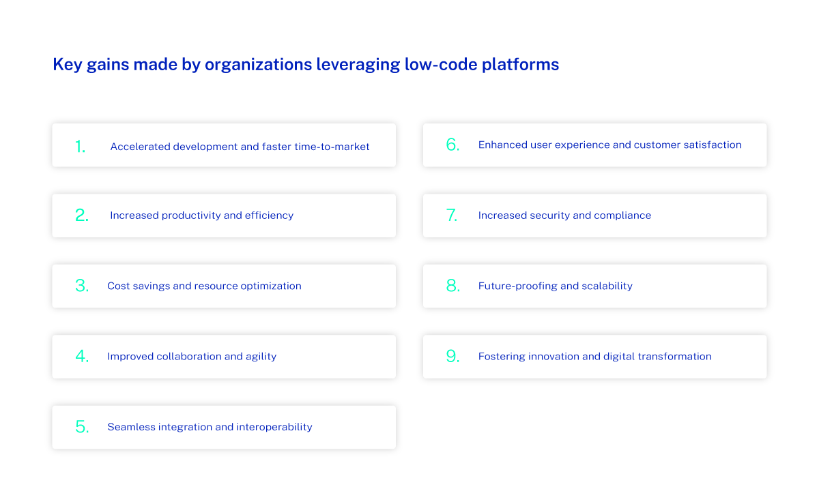This screenshot has height=504, width=819.
Task: Click the card containing item 8
Action: (x=594, y=286)
